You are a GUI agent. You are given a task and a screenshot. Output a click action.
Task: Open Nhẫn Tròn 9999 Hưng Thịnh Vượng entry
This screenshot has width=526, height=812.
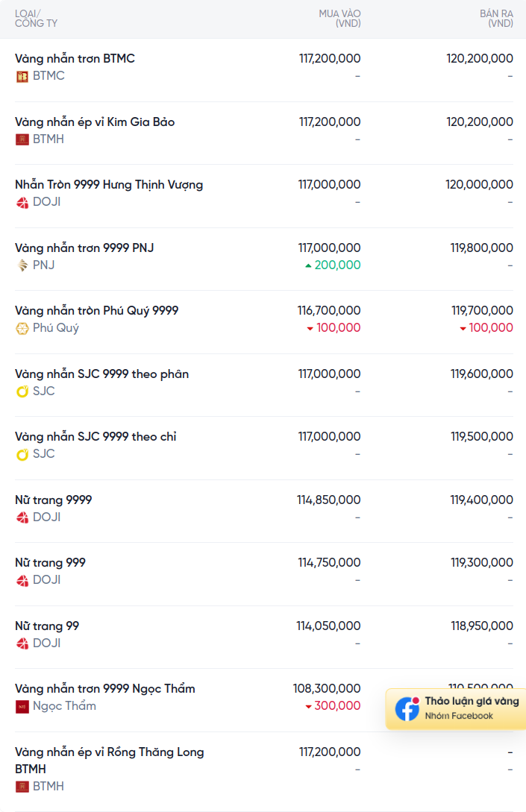click(x=109, y=185)
